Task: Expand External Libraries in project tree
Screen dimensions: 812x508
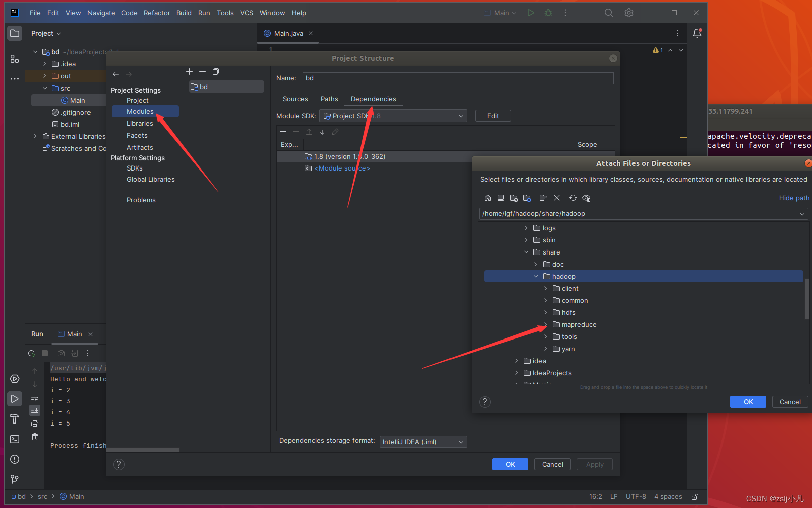Action: [x=35, y=137]
